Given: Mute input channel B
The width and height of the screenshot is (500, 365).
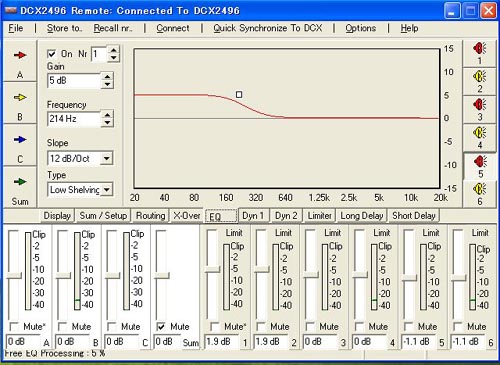Looking at the screenshot, I should (62, 326).
